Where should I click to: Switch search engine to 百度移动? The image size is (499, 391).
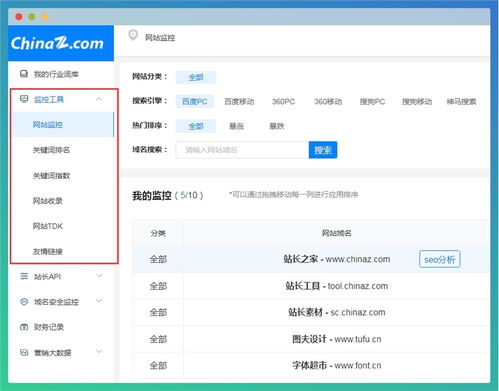coord(239,101)
